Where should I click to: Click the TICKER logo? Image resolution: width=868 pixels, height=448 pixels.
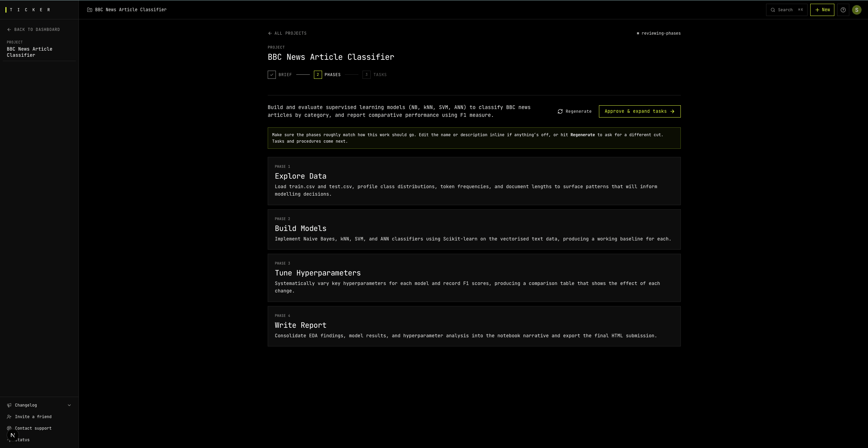(28, 10)
